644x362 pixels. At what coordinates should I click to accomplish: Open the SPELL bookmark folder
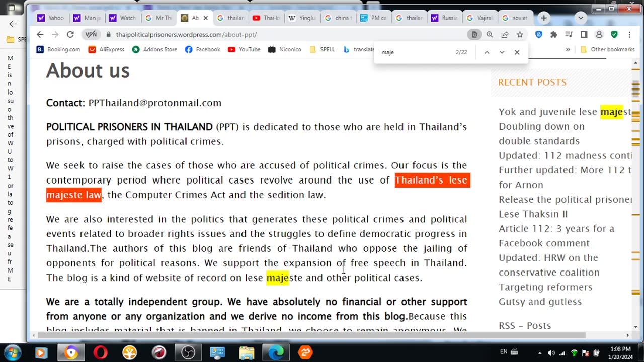(x=322, y=49)
